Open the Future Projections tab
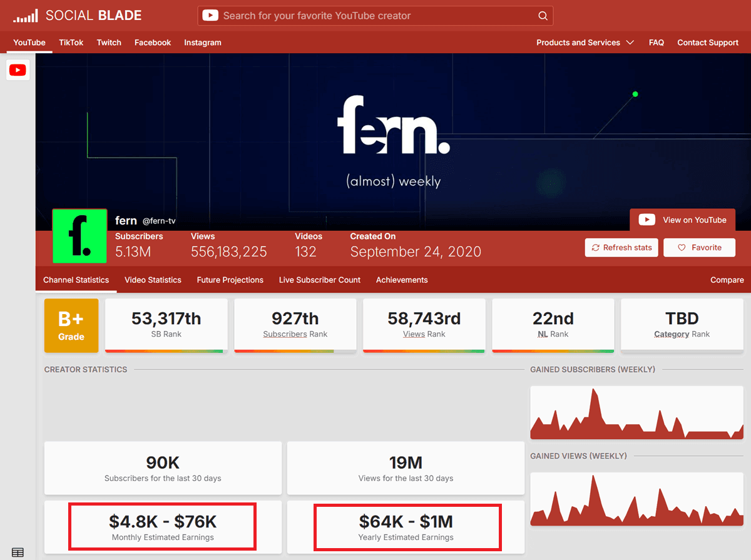Viewport: 751px width, 560px height. point(230,280)
